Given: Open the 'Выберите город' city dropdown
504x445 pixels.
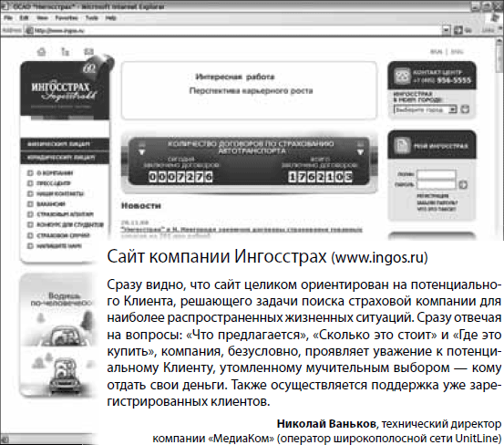Looking at the screenshot, I should click(x=426, y=109).
